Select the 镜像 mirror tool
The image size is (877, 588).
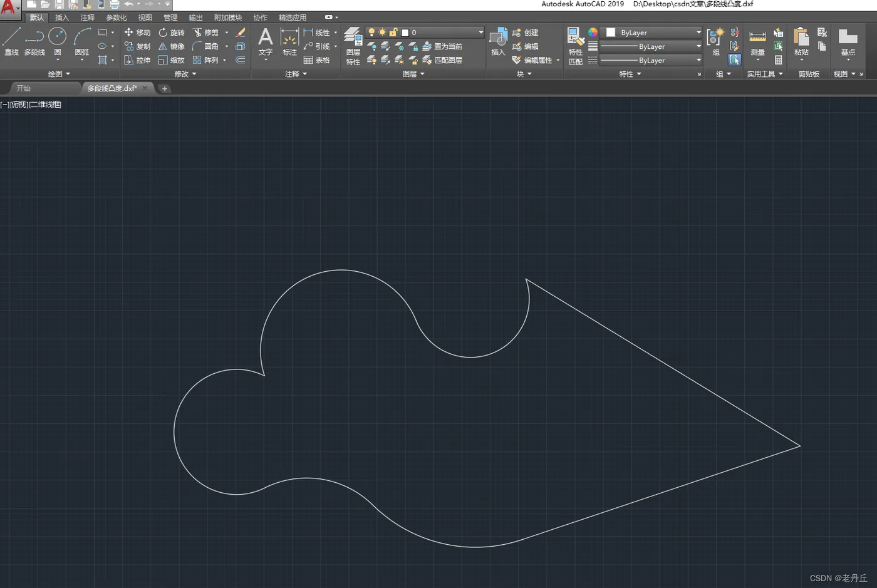(x=172, y=46)
